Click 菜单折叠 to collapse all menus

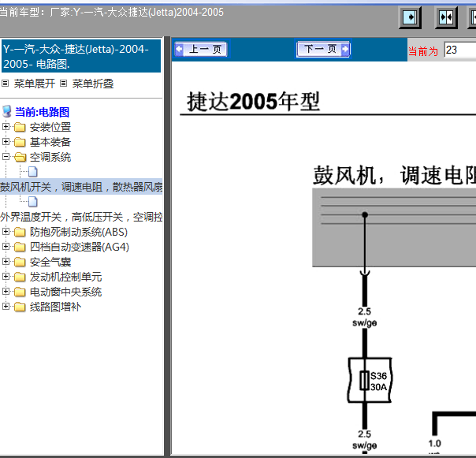tap(93, 84)
